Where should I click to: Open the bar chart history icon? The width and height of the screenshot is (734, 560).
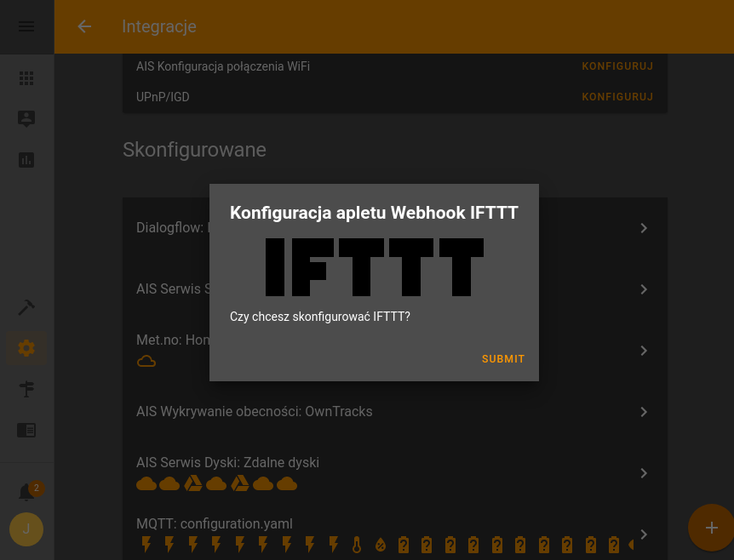pos(26,160)
